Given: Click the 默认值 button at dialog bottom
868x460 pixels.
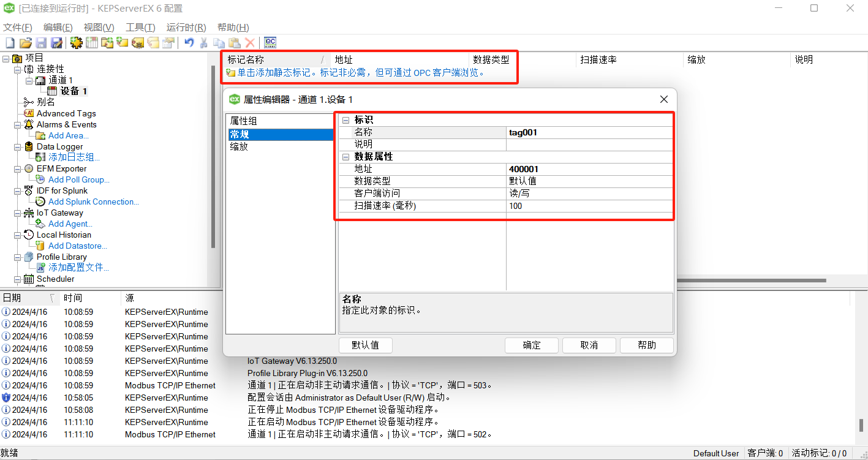Looking at the screenshot, I should pyautogui.click(x=366, y=345).
